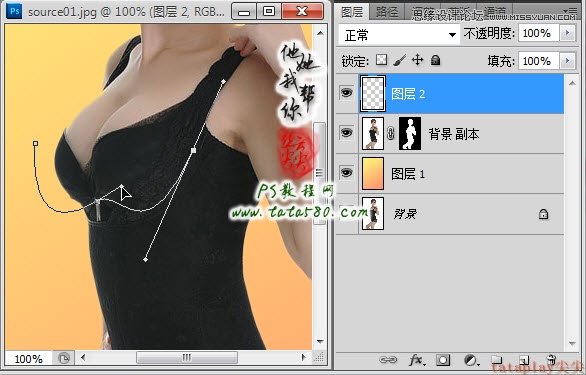Select the 背景 副本 black-and-white mask thumbnail
Image resolution: width=586 pixels, height=375 pixels.
coord(410,133)
